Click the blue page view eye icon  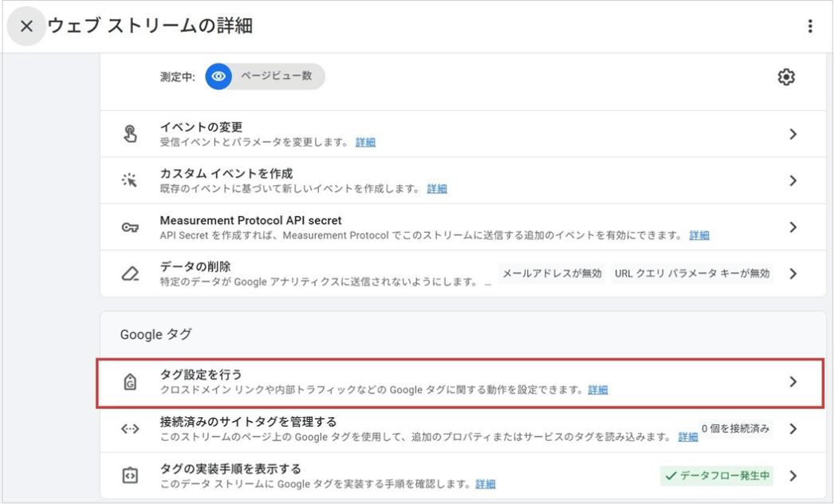tap(218, 77)
